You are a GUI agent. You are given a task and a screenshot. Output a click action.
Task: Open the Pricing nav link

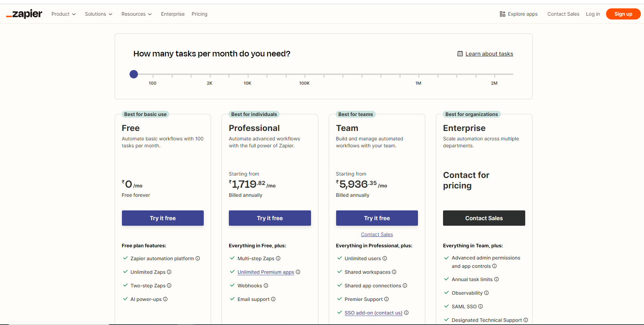pyautogui.click(x=200, y=14)
